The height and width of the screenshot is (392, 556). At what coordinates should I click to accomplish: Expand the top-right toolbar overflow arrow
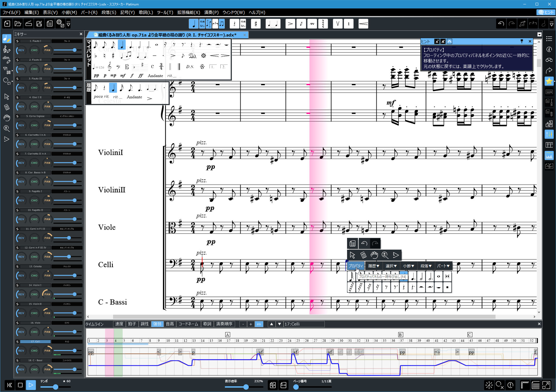552,24
